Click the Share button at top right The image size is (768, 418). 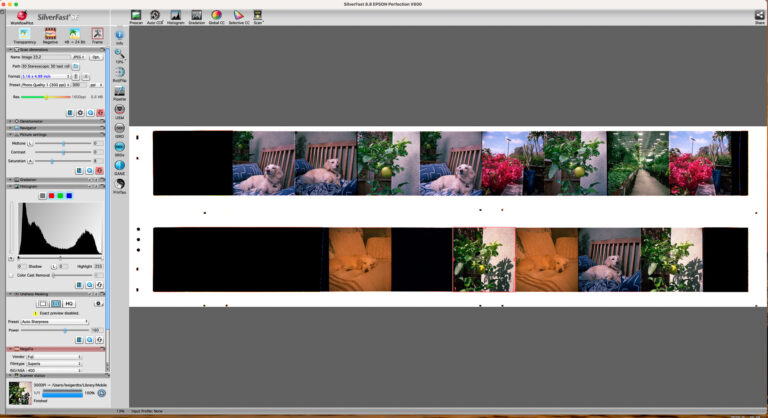coord(759,15)
